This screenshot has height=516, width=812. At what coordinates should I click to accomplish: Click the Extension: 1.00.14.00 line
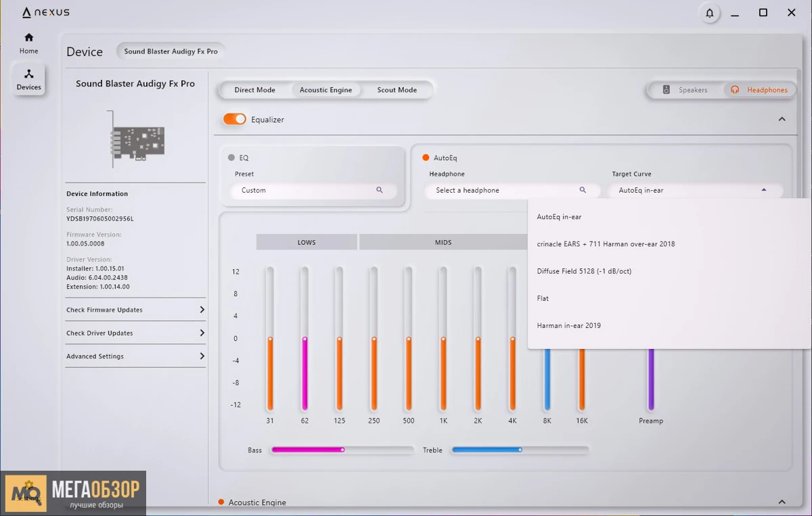pyautogui.click(x=98, y=287)
